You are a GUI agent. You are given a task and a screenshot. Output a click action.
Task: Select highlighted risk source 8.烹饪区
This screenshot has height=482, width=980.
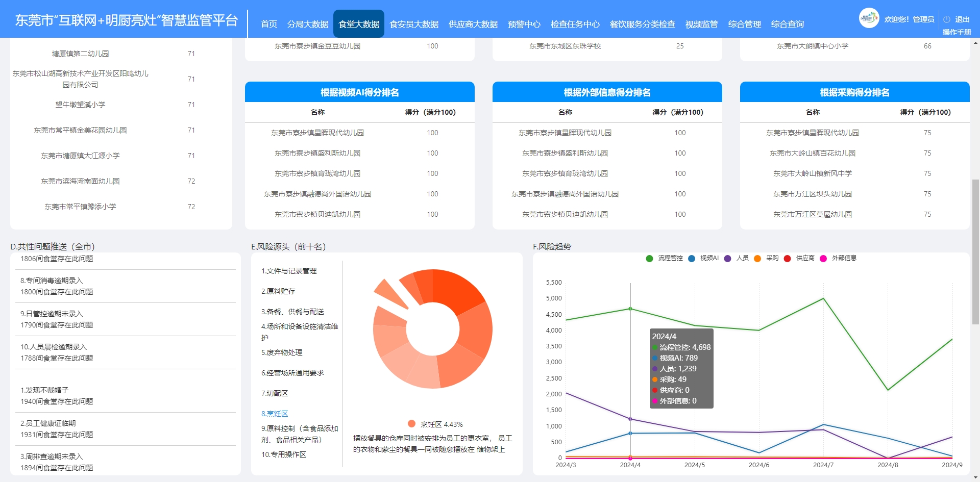click(275, 414)
